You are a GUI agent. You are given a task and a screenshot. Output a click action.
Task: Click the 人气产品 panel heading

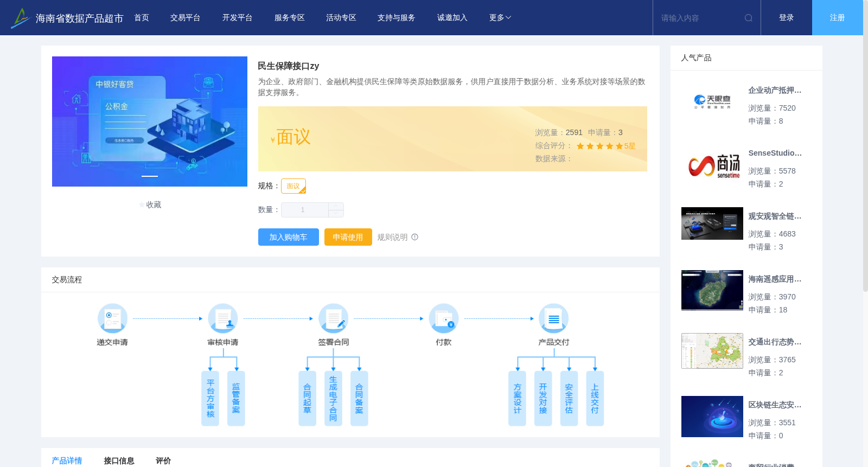[x=696, y=58]
